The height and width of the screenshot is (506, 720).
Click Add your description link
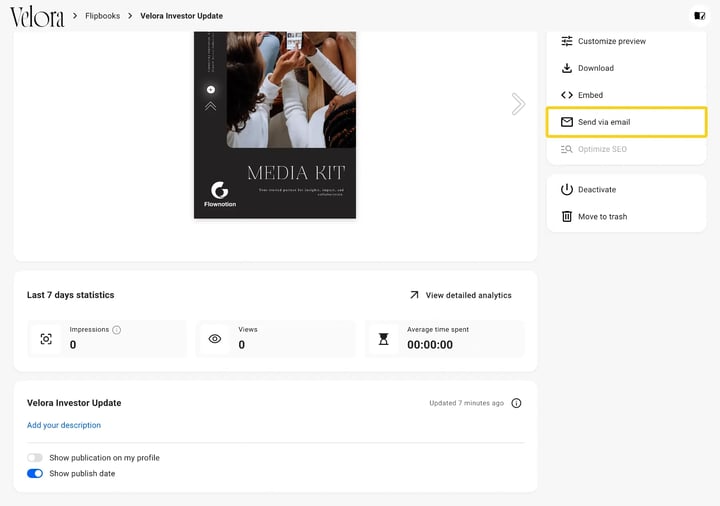tap(64, 425)
